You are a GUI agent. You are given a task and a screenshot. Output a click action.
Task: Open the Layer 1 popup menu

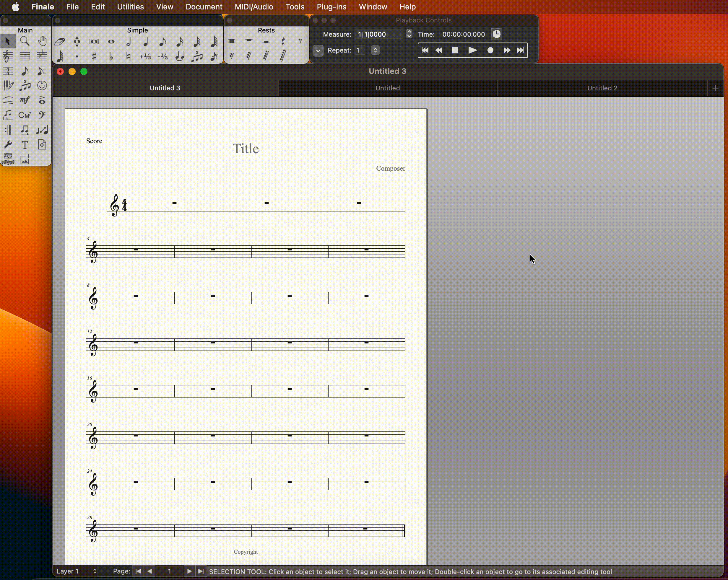tap(76, 571)
